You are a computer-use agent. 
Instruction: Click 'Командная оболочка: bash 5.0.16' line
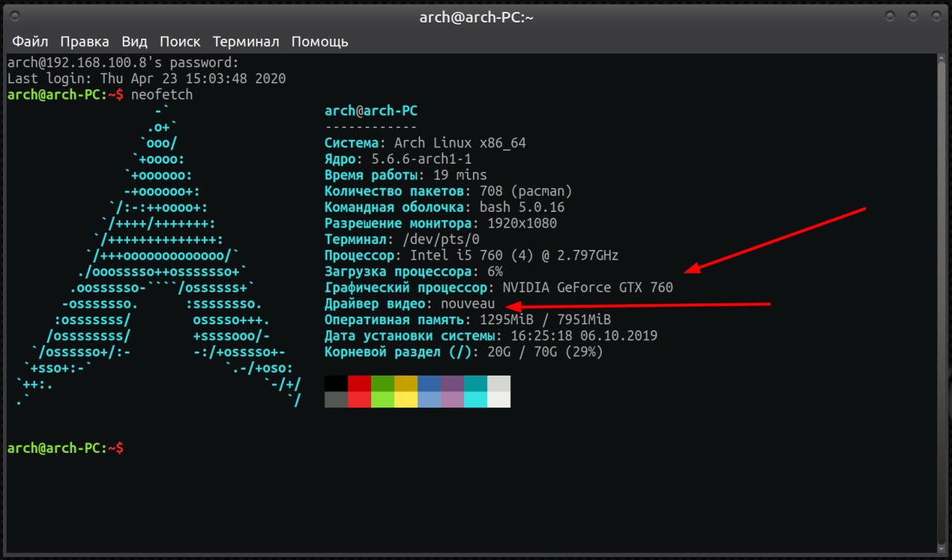(445, 207)
